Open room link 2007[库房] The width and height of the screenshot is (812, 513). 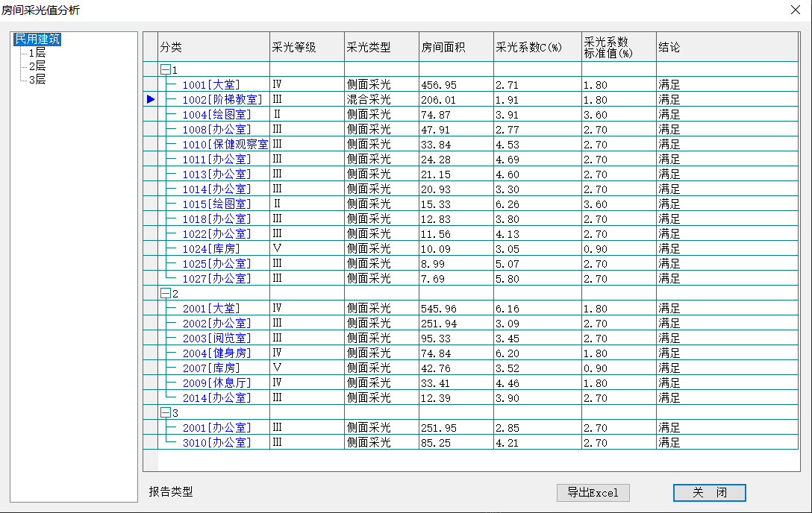click(211, 368)
